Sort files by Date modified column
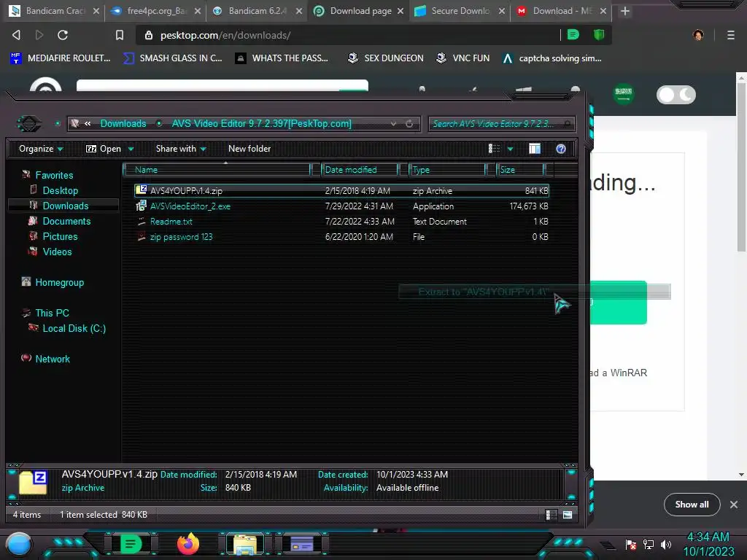The height and width of the screenshot is (560, 747). [x=360, y=170]
